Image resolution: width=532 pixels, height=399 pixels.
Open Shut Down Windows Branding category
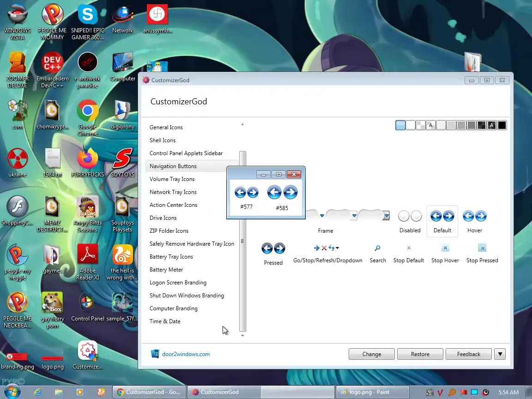coord(192,295)
